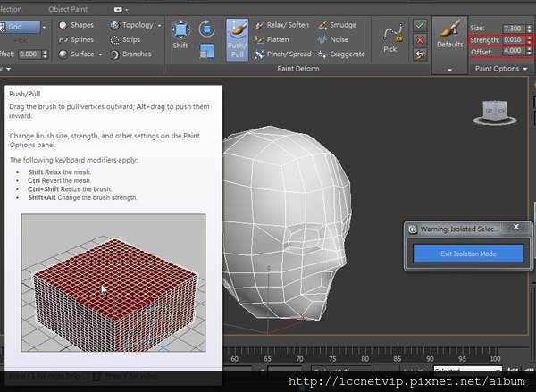This screenshot has width=536, height=392.
Task: Click the Defaults brush button
Action: click(x=449, y=38)
